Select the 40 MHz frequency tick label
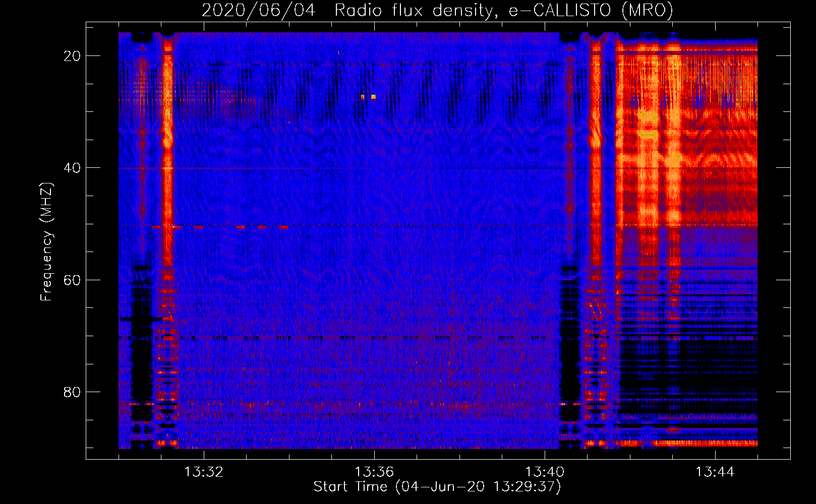This screenshot has height=504, width=816. [72, 167]
